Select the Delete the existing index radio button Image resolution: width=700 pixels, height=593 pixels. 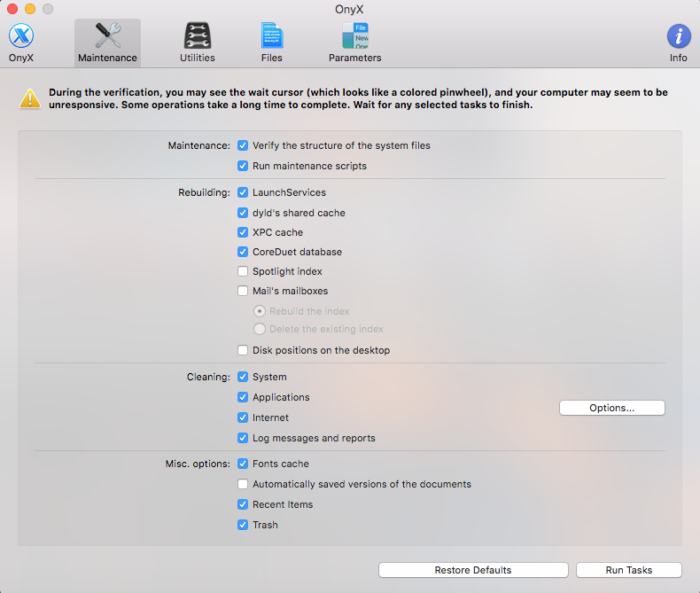(x=260, y=329)
